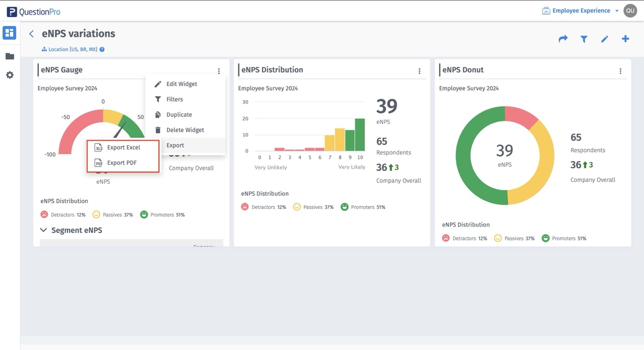This screenshot has width=644, height=350.
Task: Collapse the Segment eNPS section
Action: 43,230
